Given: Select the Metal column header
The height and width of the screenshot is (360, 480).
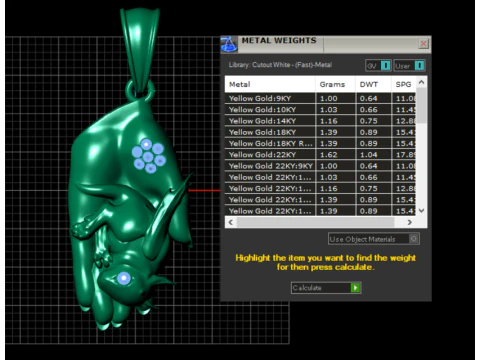Looking at the screenshot, I should coord(270,84).
